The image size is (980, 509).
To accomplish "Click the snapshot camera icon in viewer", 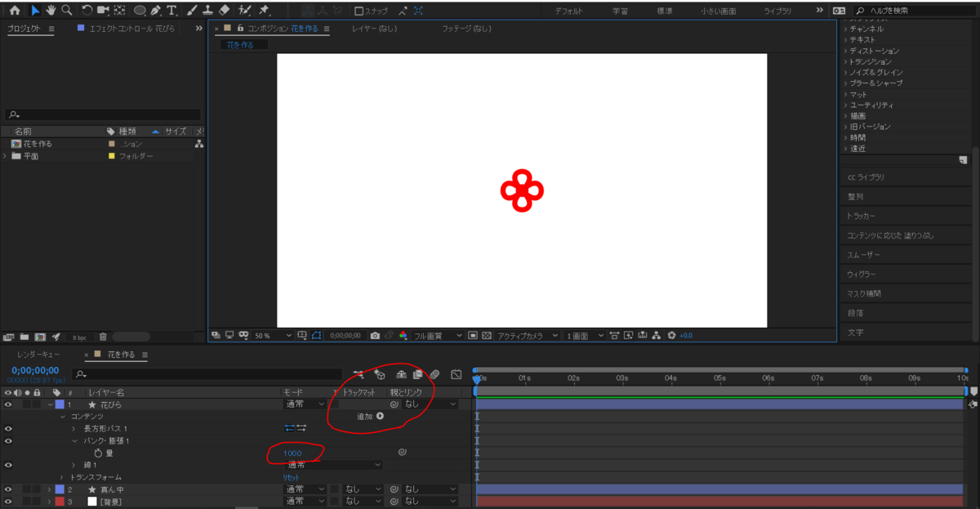I will 375,335.
